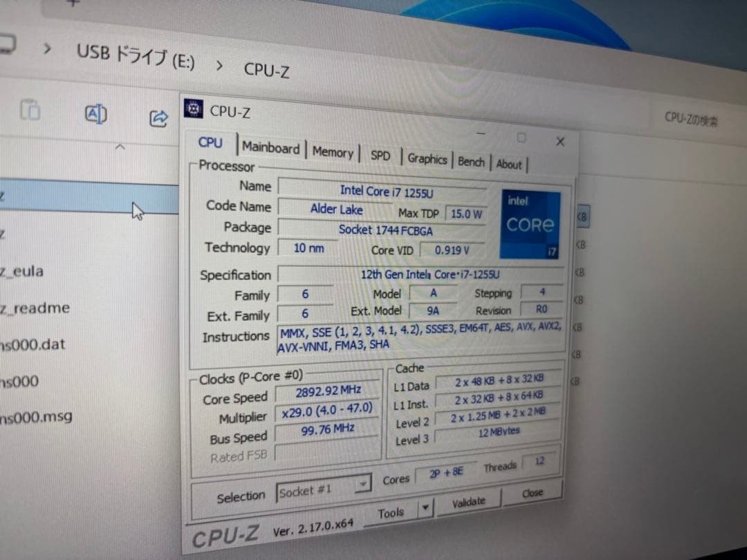
Task: Click the CPU-Z folder breadcrumb in Explorer
Action: [267, 70]
